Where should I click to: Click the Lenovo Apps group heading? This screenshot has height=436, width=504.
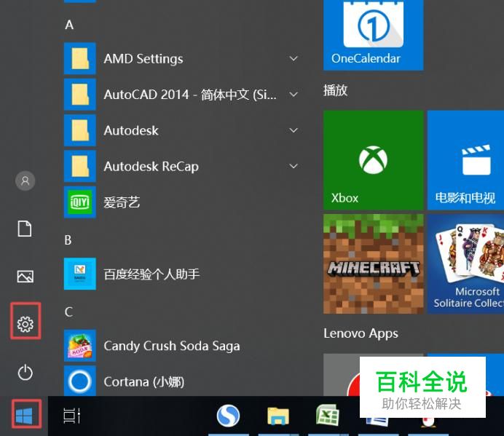pyautogui.click(x=361, y=333)
